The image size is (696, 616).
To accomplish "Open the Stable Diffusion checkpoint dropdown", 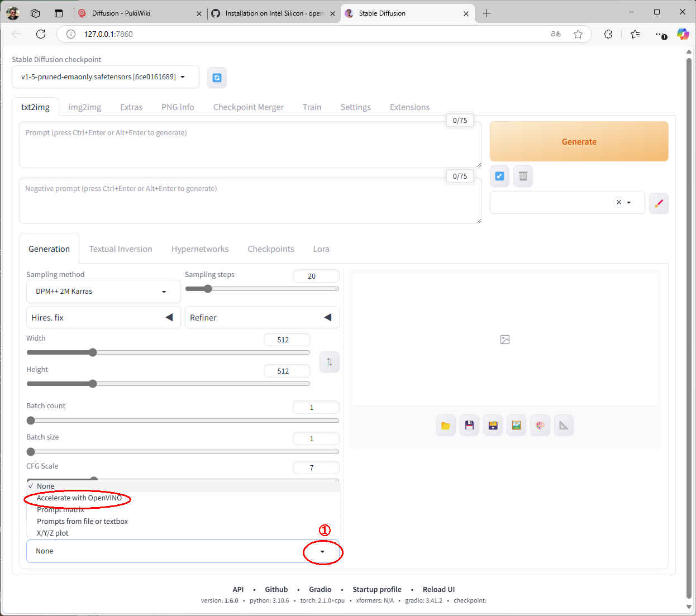I will click(105, 77).
